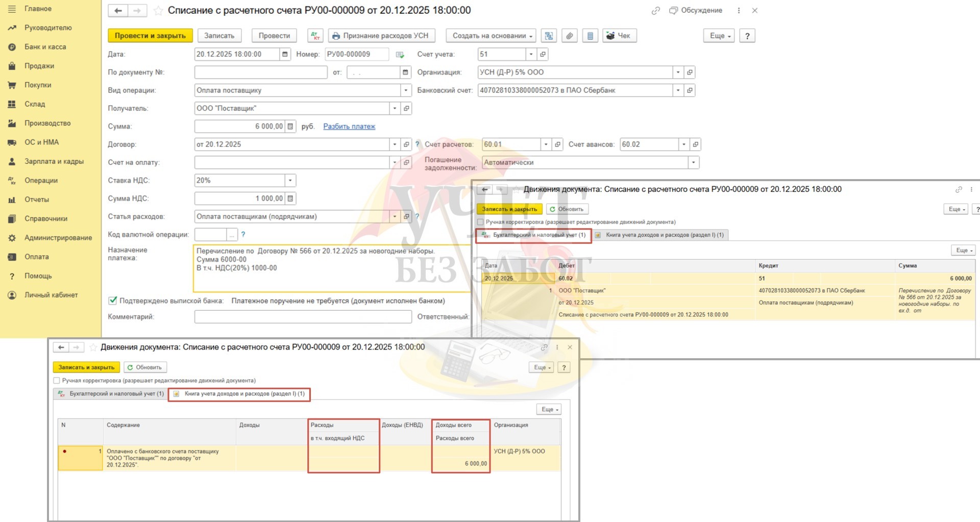Expand the Ставка НДС dropdown

coord(290,181)
